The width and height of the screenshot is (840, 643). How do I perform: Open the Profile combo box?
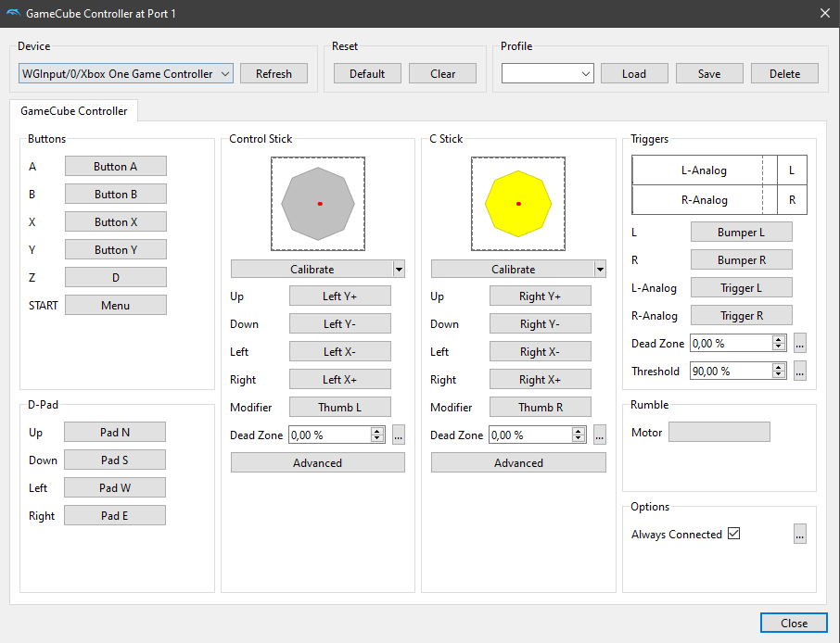[x=548, y=74]
